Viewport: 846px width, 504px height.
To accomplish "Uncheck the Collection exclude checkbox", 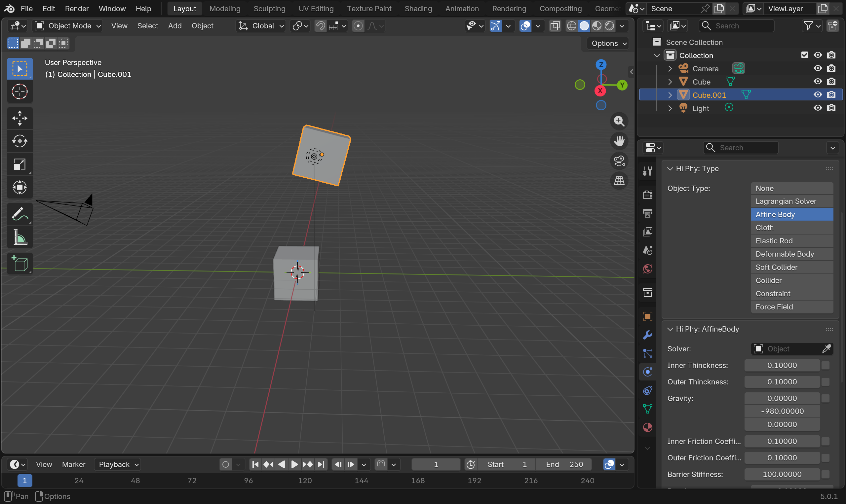I will (804, 55).
